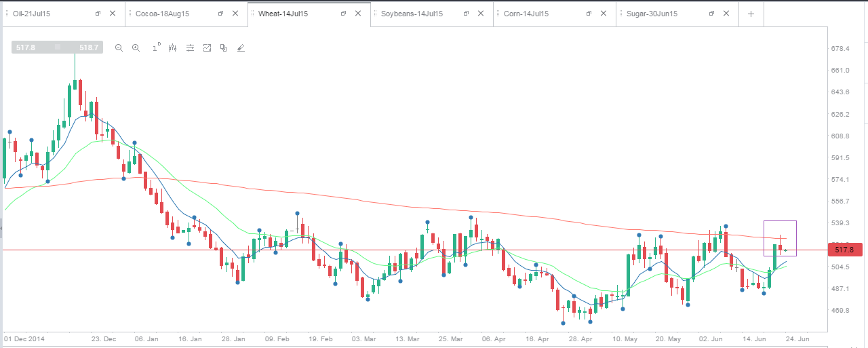Add a new chart tab with plus
Viewport: 868px width, 348px height.
[x=751, y=14]
